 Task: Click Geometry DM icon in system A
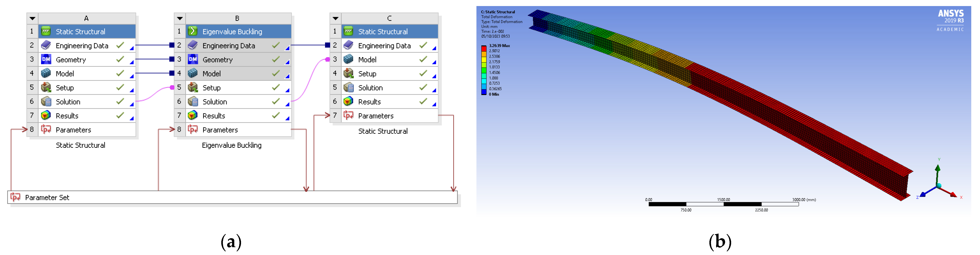46,59
